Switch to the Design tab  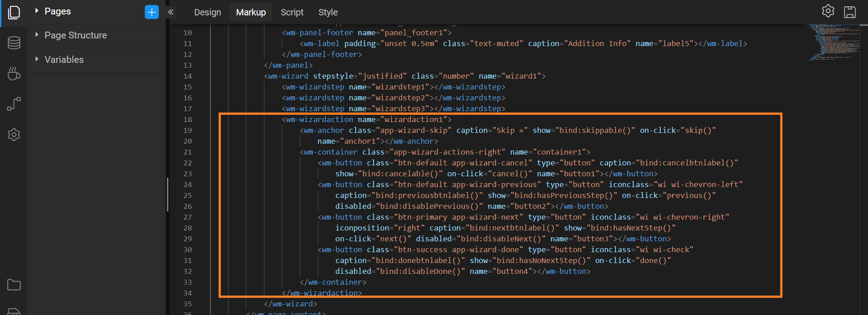(x=207, y=12)
